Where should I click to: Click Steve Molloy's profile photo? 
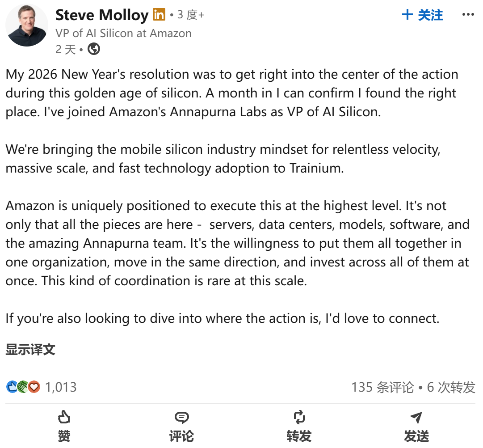pyautogui.click(x=27, y=25)
